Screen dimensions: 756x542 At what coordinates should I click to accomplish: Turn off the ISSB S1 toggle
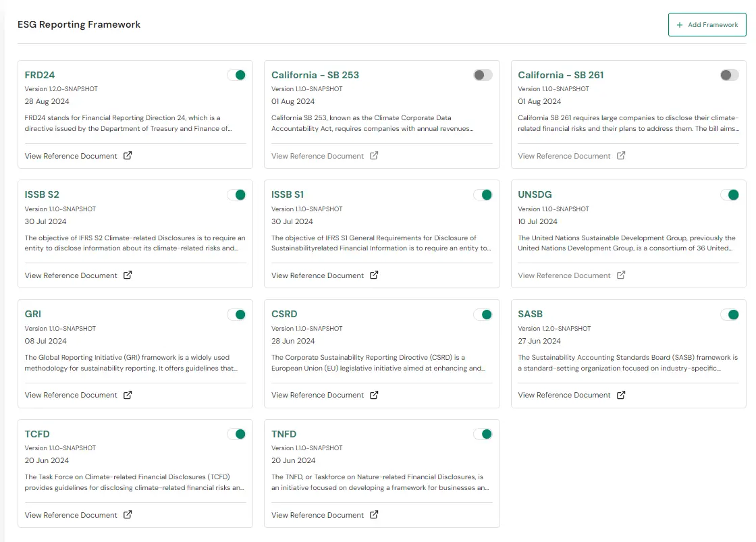tap(483, 195)
